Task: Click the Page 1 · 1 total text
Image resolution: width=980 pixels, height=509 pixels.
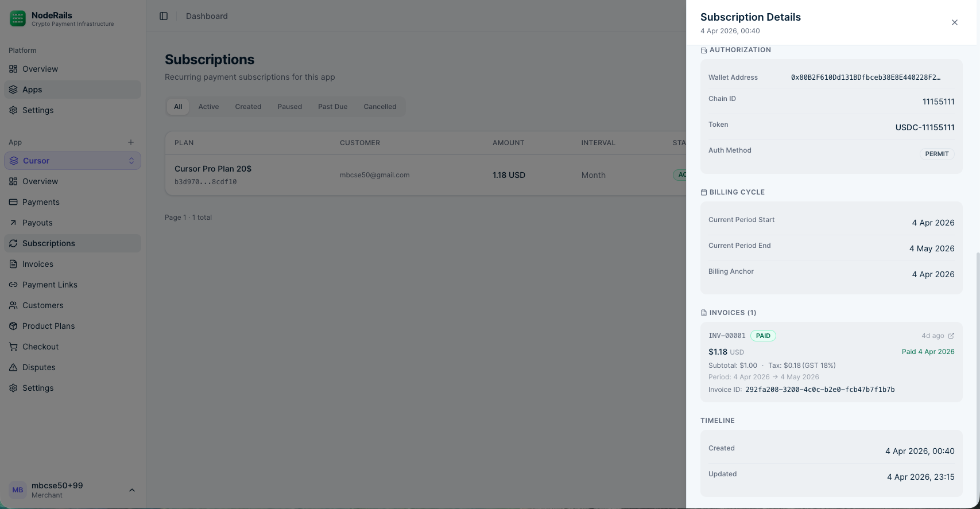Action: pyautogui.click(x=188, y=217)
